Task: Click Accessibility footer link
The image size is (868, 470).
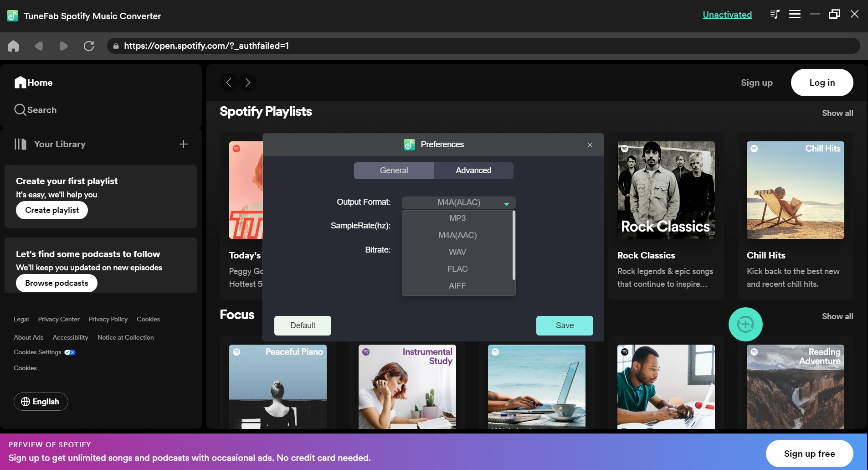Action: [x=70, y=337]
